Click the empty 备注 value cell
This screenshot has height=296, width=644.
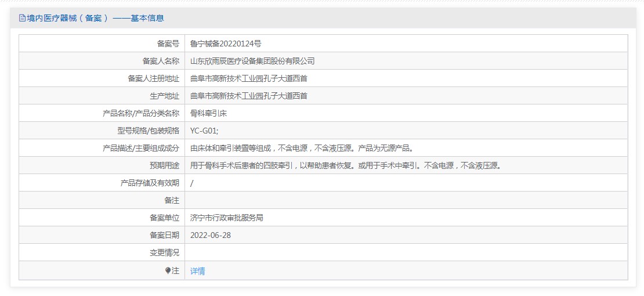click(x=406, y=200)
